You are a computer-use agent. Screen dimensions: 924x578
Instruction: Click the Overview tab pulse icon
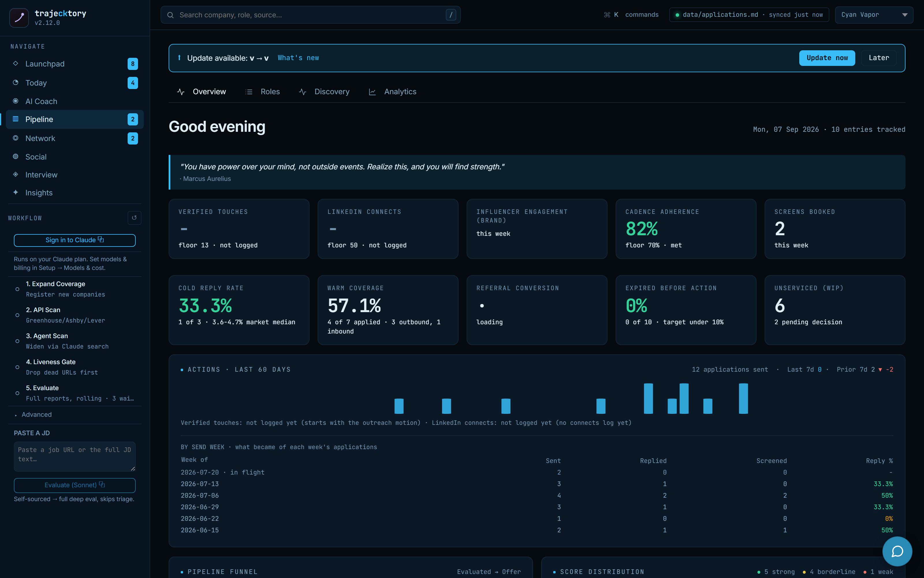pyautogui.click(x=181, y=92)
